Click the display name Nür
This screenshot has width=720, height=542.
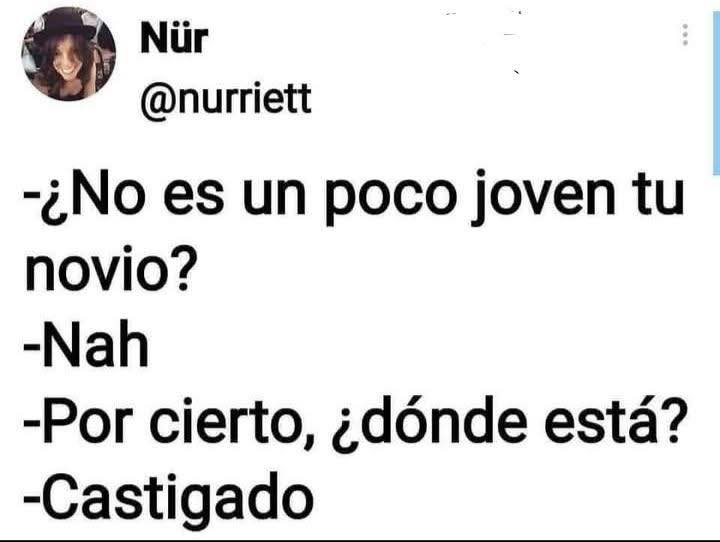click(174, 38)
